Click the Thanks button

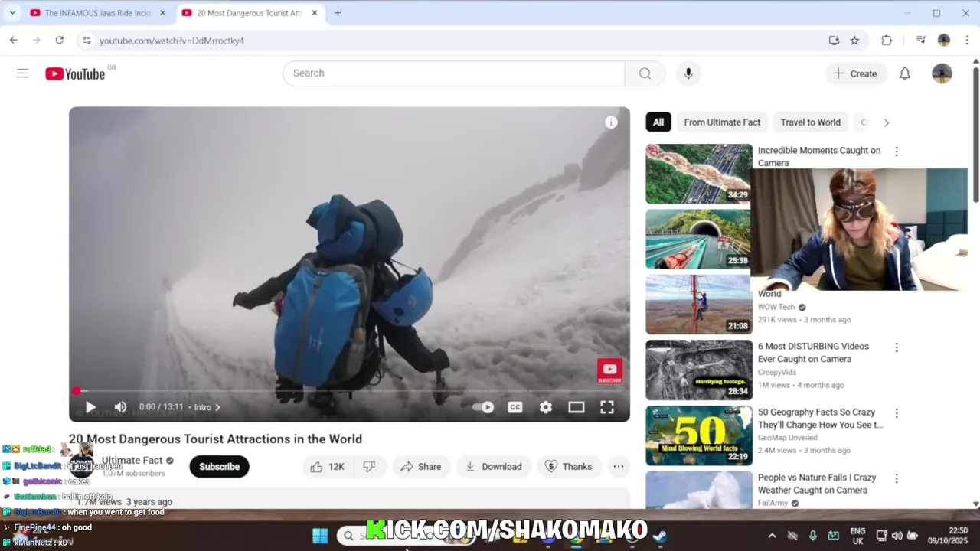tap(568, 466)
